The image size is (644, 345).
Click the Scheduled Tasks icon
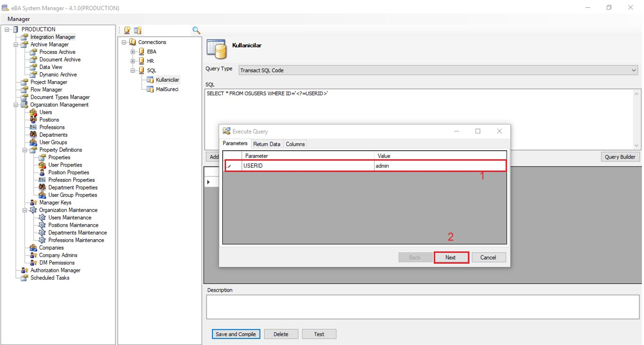(x=24, y=278)
